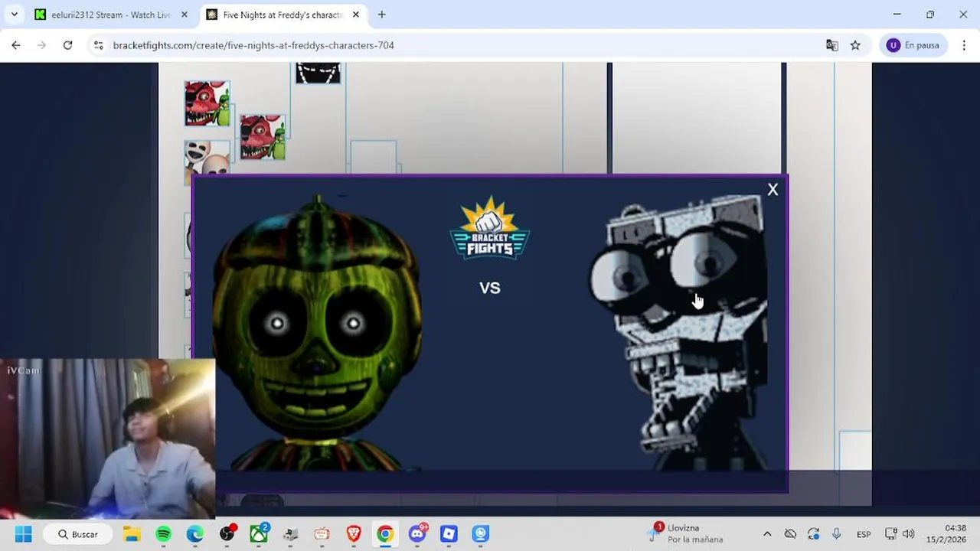Select the top-left Foxy bracket thumbnail
Screen dimensions: 980x551
click(x=207, y=103)
